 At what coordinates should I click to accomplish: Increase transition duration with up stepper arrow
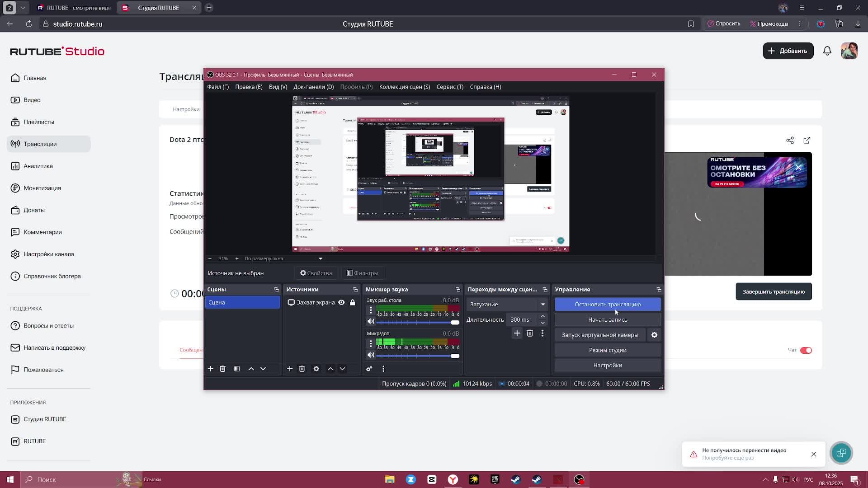pyautogui.click(x=542, y=317)
